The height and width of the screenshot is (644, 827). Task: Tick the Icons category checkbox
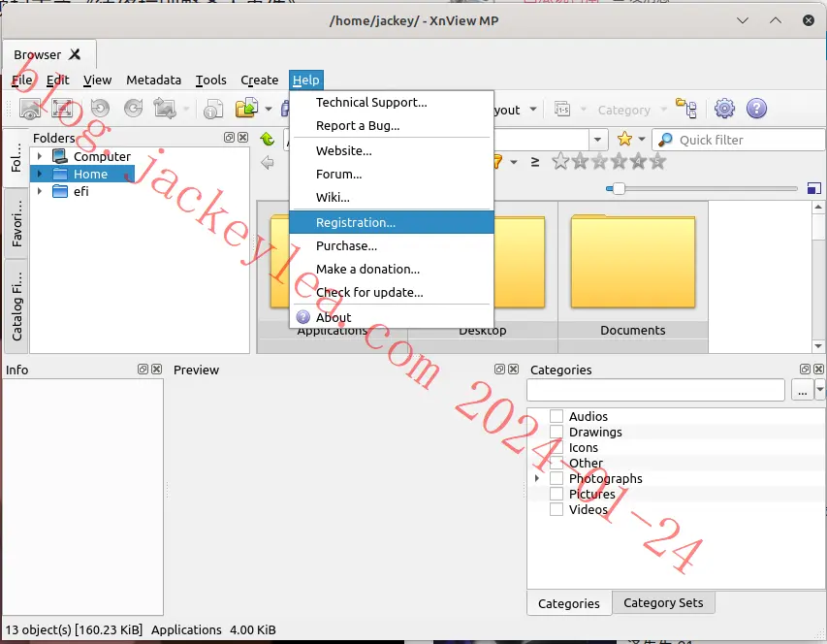pos(557,447)
